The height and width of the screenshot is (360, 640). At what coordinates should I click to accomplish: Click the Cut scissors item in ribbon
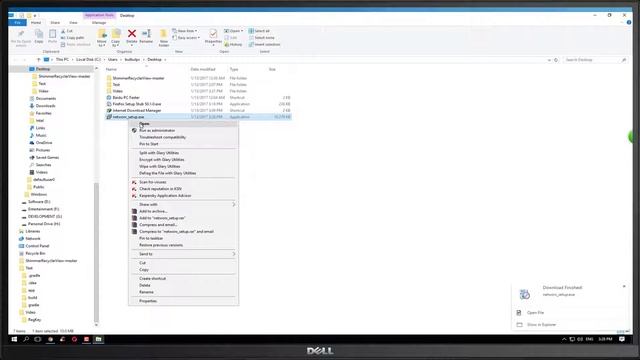click(67, 31)
